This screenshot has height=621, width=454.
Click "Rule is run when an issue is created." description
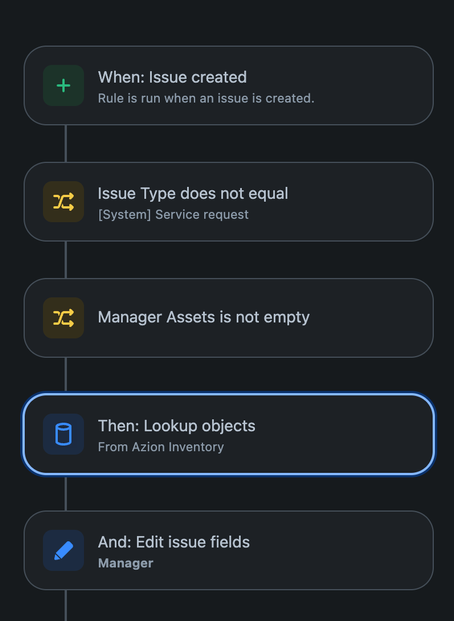206,98
